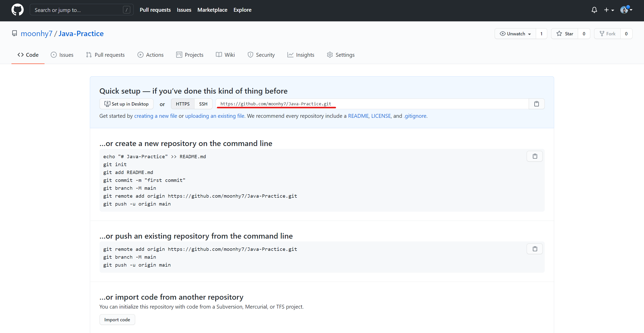The width and height of the screenshot is (644, 333).
Task: Copy the push existing repository commands
Action: pyautogui.click(x=535, y=249)
